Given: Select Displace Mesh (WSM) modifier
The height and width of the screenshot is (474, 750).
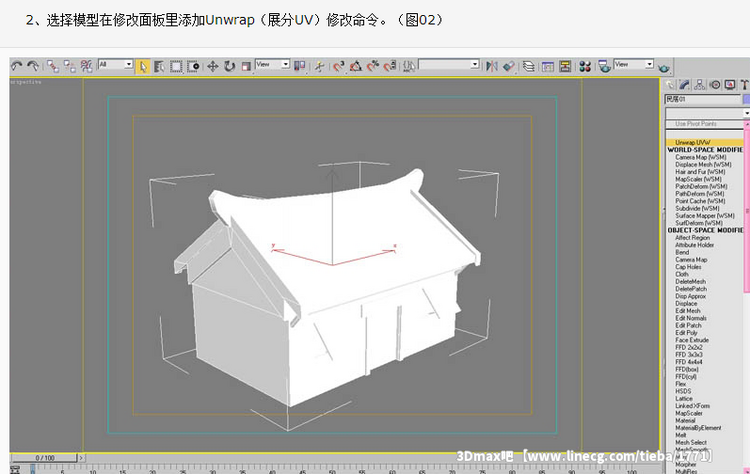Looking at the screenshot, I should tap(703, 165).
